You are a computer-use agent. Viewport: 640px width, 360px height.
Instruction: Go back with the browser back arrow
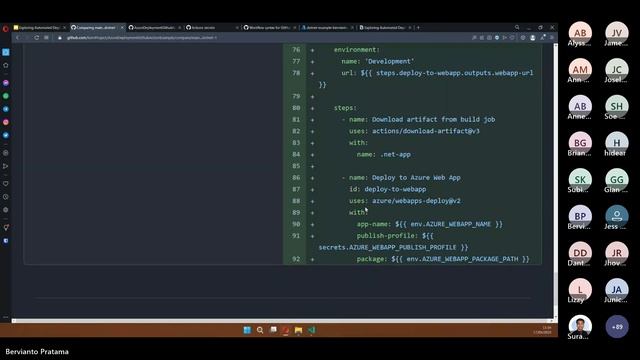click(18, 38)
